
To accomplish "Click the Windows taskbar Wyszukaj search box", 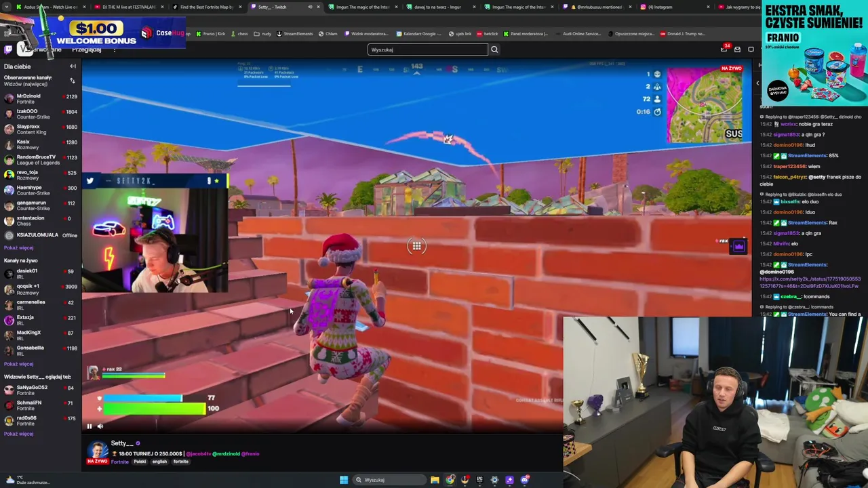I will 390,480.
